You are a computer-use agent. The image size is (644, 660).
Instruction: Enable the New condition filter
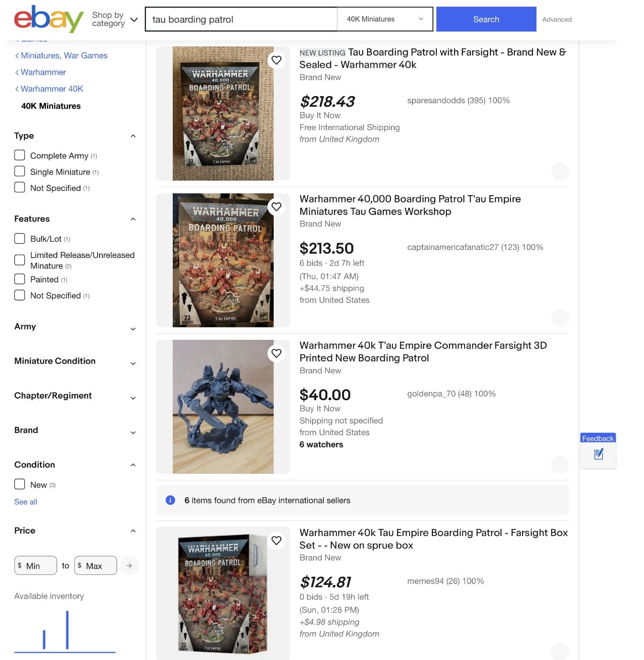point(20,484)
